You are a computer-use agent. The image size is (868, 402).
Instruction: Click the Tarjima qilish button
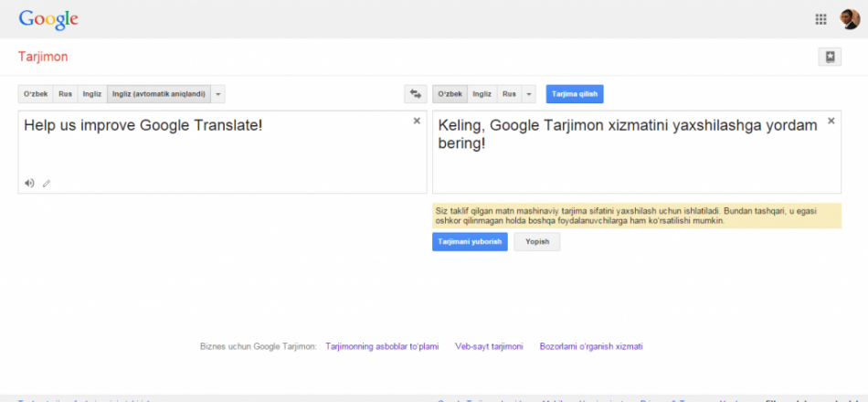coord(575,94)
